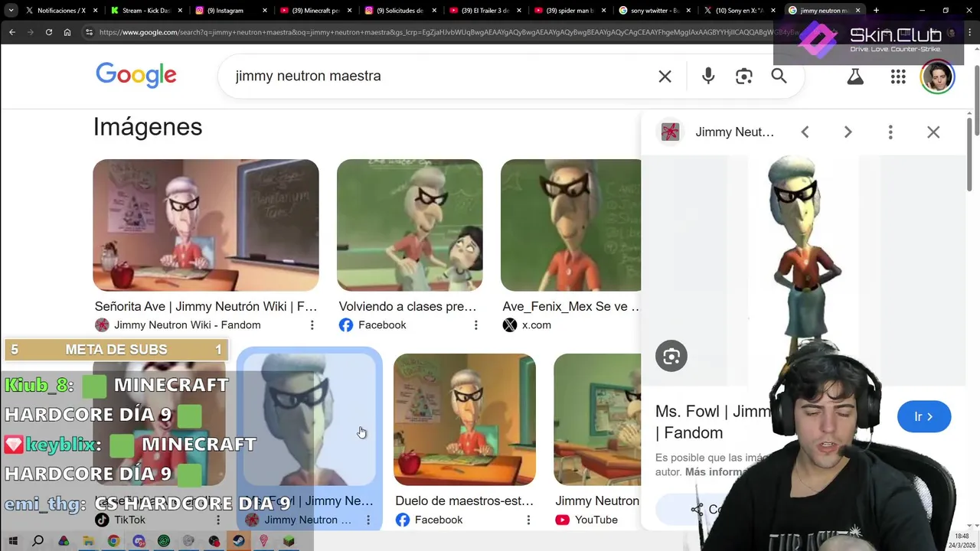The image size is (980, 551).
Task: Open File Explorer from the taskbar
Action: click(88, 541)
